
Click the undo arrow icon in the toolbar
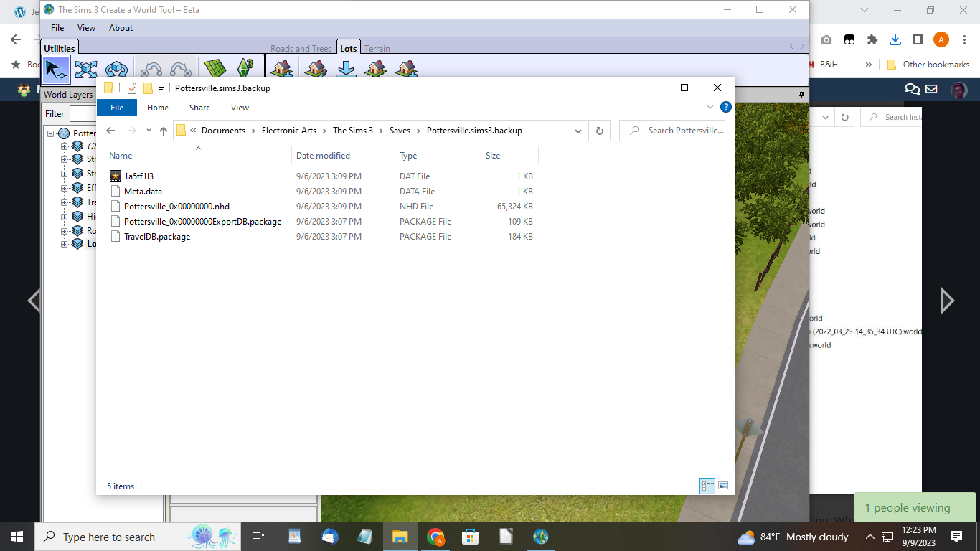coord(152,69)
